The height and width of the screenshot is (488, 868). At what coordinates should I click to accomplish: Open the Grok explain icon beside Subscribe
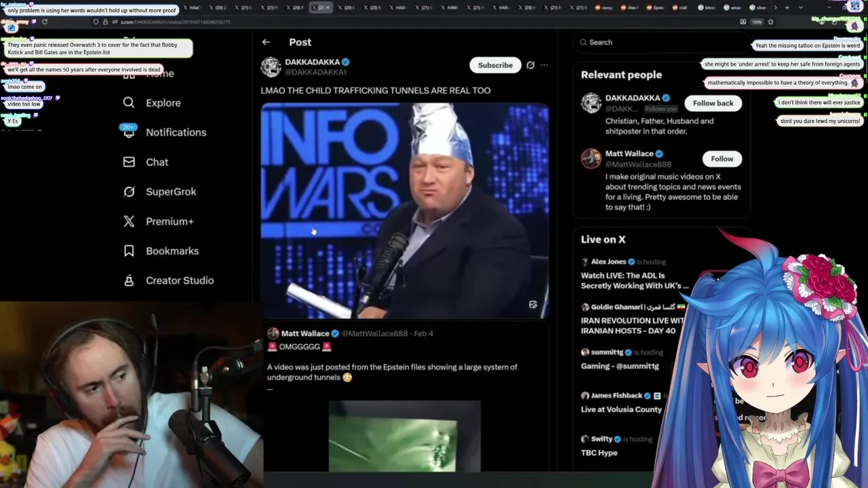pyautogui.click(x=530, y=65)
